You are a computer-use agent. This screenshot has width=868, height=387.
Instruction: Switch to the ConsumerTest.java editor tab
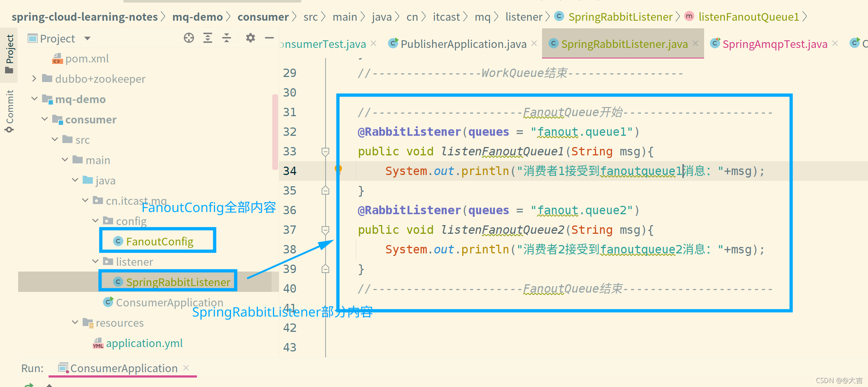(x=323, y=44)
